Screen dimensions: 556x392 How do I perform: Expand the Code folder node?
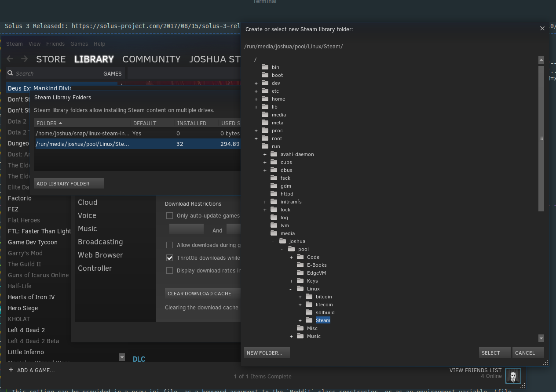[291, 257]
